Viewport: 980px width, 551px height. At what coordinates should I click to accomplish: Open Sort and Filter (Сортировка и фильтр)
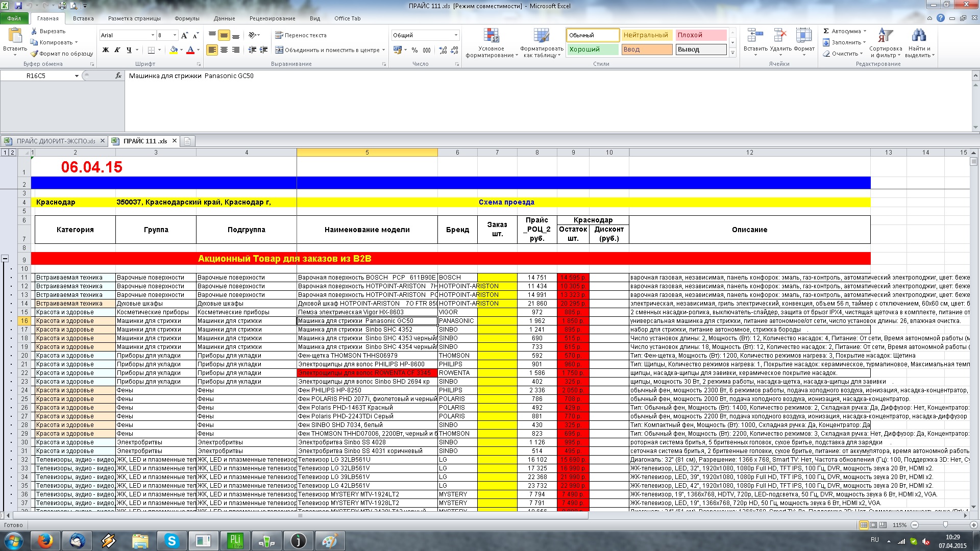click(886, 42)
